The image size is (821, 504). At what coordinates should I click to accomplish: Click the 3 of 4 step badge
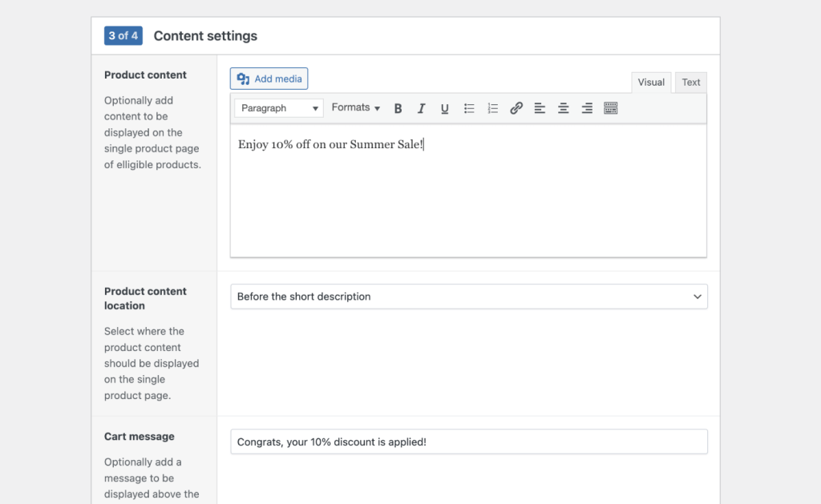pos(123,35)
